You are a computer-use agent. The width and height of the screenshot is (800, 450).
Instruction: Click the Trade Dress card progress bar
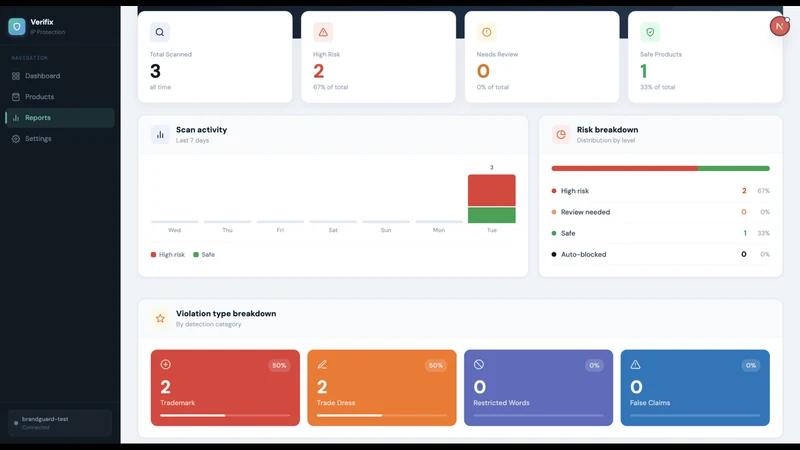point(382,415)
